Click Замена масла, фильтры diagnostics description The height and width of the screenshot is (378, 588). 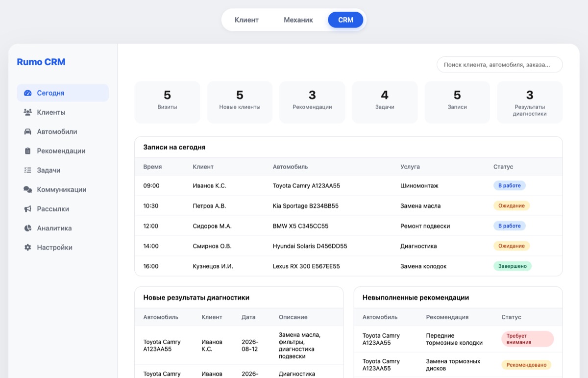(x=299, y=346)
